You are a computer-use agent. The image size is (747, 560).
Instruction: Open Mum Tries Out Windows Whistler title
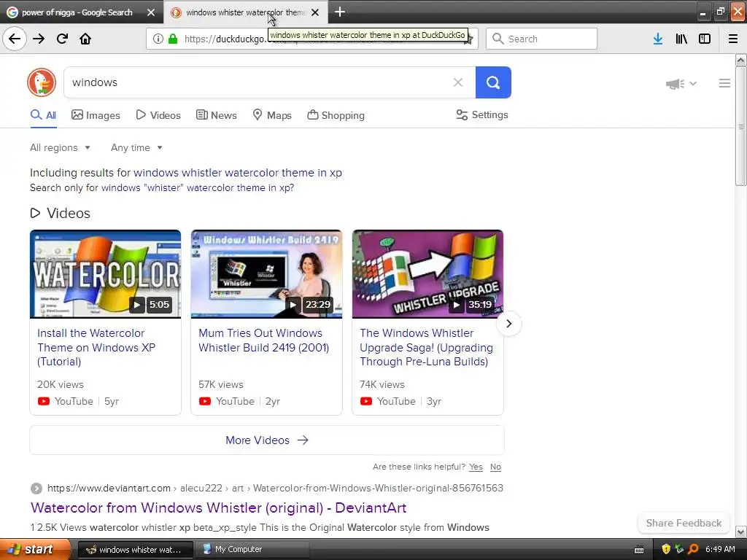click(263, 340)
